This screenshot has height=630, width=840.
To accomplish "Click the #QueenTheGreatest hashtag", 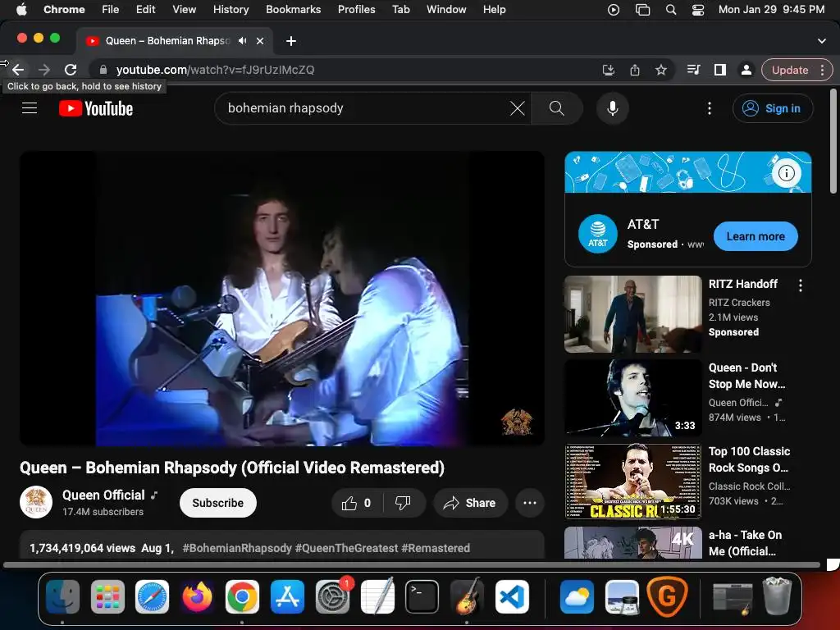I will (x=347, y=548).
